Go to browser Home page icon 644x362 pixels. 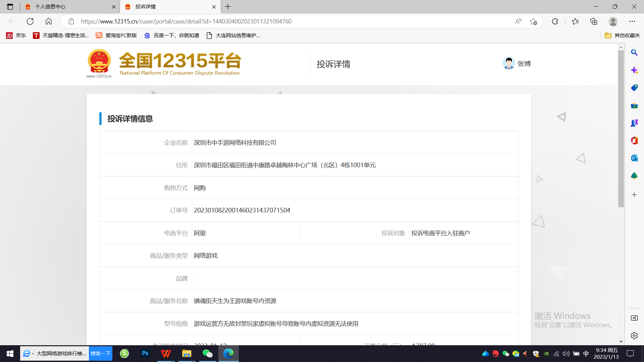(x=49, y=21)
